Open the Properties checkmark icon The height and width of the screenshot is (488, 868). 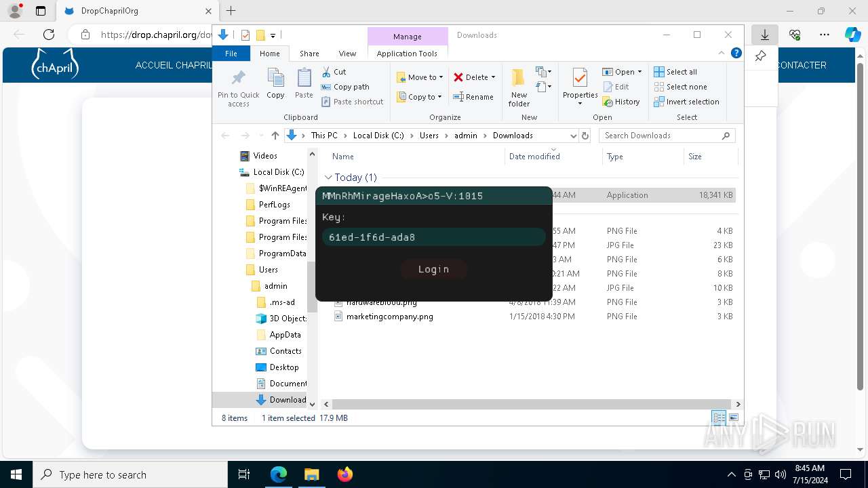click(x=580, y=79)
